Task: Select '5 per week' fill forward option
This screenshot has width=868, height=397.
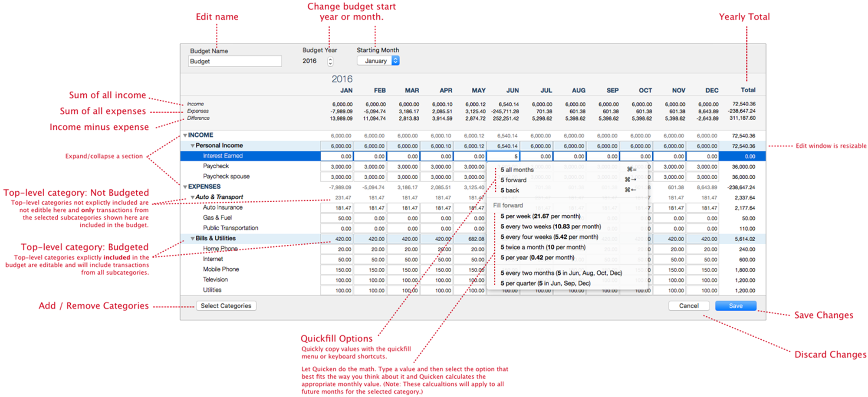Action: [x=540, y=216]
